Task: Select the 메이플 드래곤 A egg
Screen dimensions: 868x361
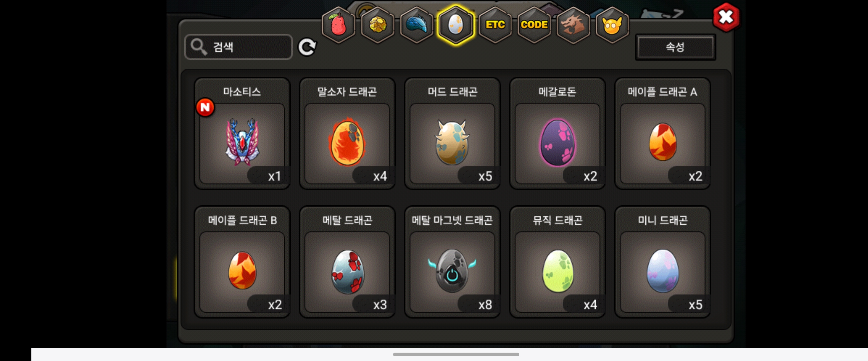Action: point(663,133)
